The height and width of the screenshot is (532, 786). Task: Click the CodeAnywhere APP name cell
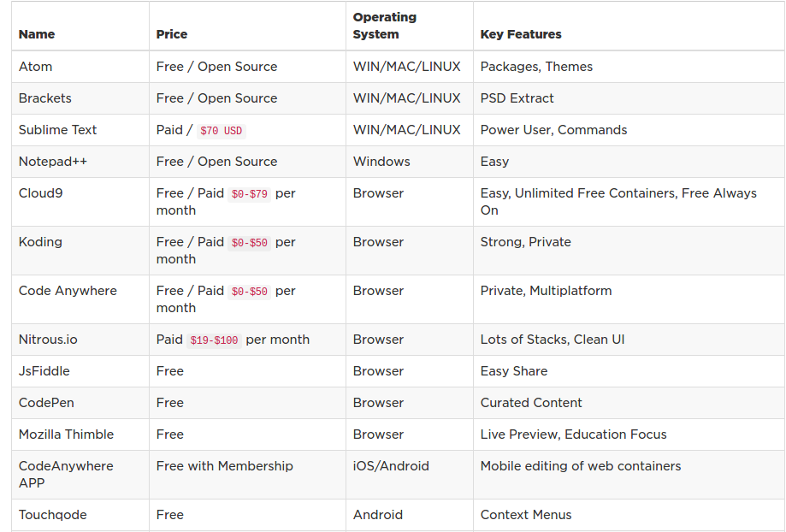pyautogui.click(x=66, y=475)
